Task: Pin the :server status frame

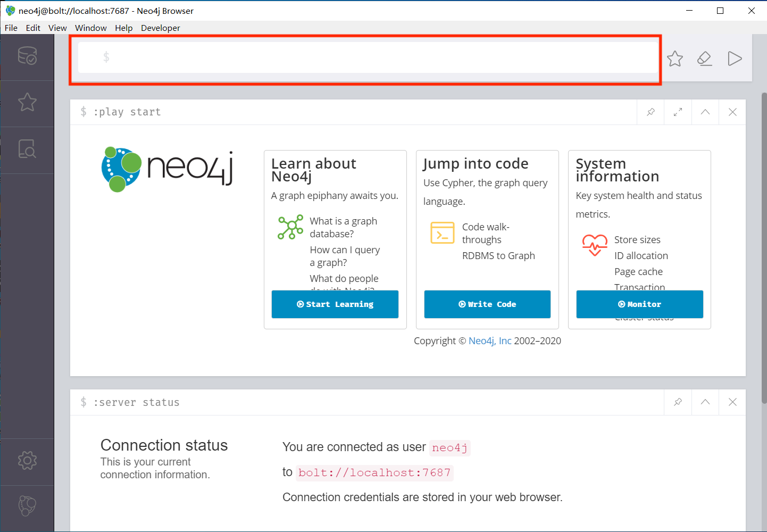Action: pyautogui.click(x=678, y=402)
